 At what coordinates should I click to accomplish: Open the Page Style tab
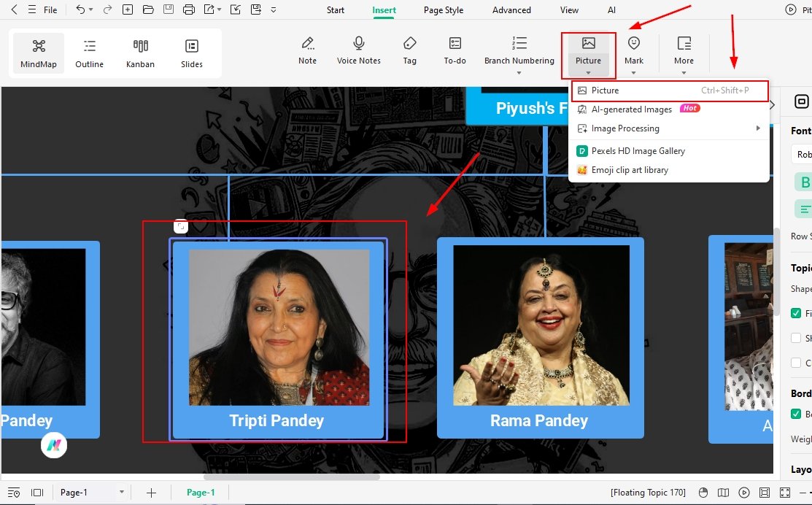[x=444, y=9]
